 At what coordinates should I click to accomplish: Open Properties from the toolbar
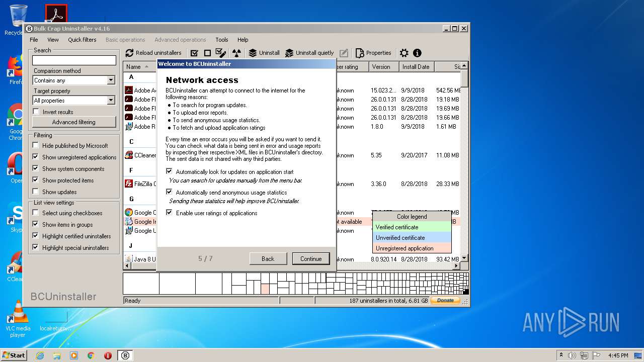coord(373,53)
